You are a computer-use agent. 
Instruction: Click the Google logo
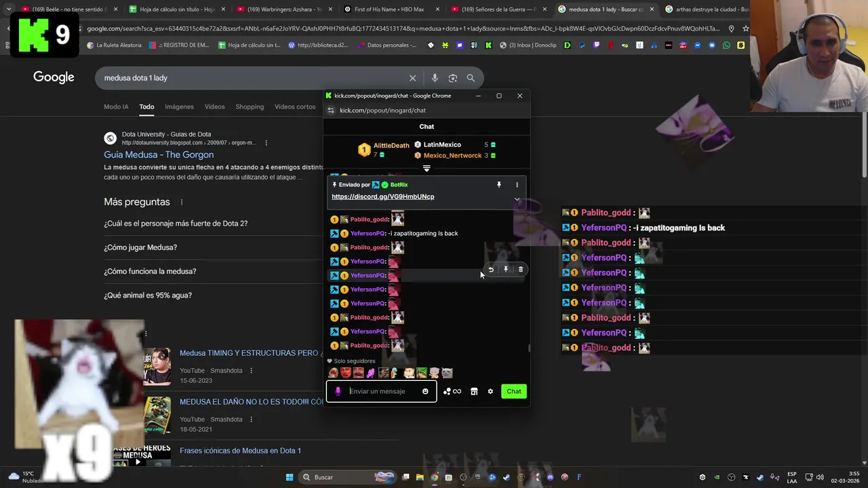click(54, 77)
